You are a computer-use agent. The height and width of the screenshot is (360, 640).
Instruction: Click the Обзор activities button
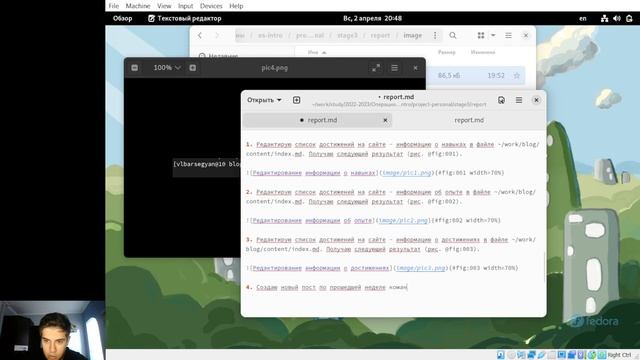point(122,18)
